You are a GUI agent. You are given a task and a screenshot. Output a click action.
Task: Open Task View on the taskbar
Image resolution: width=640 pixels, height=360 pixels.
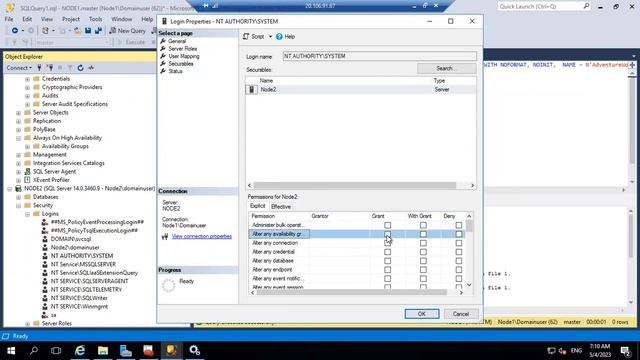pyautogui.click(x=56, y=351)
